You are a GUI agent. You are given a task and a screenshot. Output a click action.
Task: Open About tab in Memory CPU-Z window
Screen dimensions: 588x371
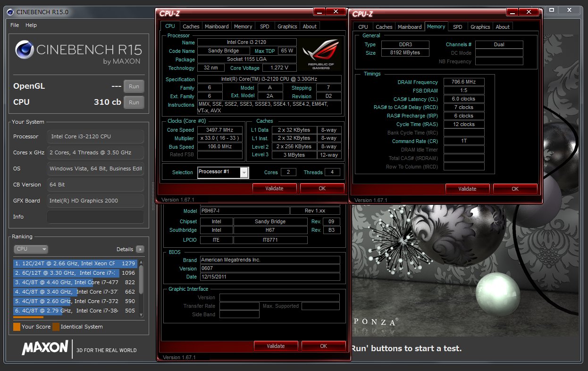(503, 27)
